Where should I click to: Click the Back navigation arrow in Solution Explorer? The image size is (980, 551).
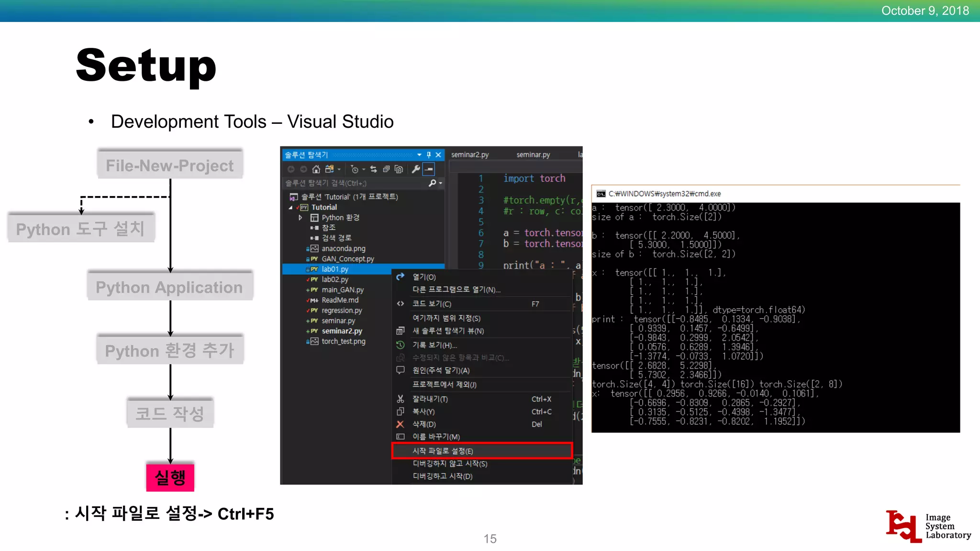[x=291, y=169]
